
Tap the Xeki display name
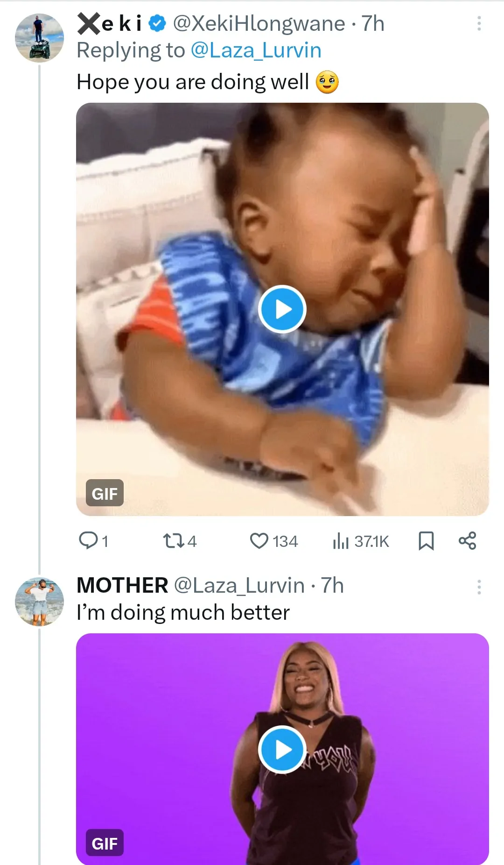tap(109, 24)
